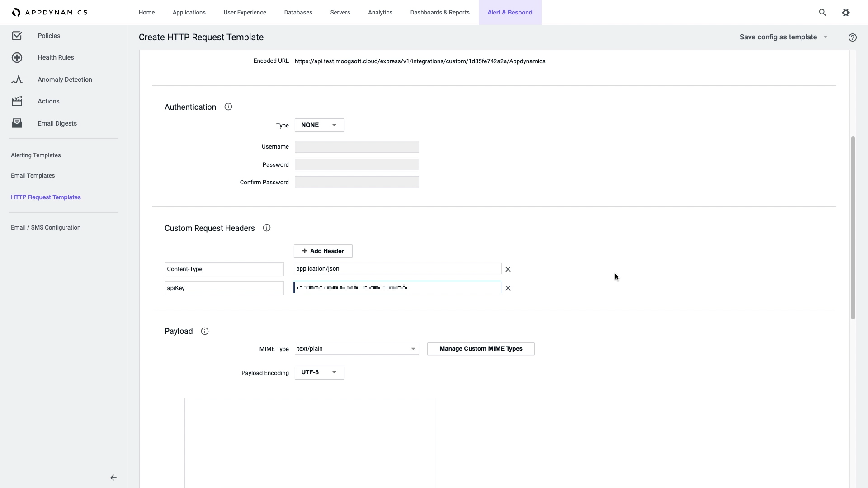Click the Anomaly Detection chart icon
This screenshot has height=488, width=868.
coord(17,80)
